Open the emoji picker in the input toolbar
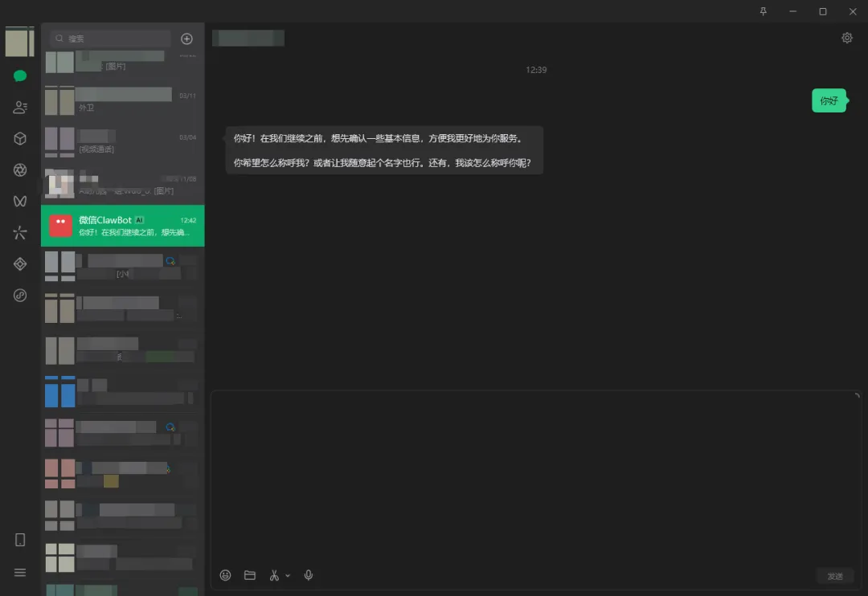The width and height of the screenshot is (868, 596). [x=225, y=575]
